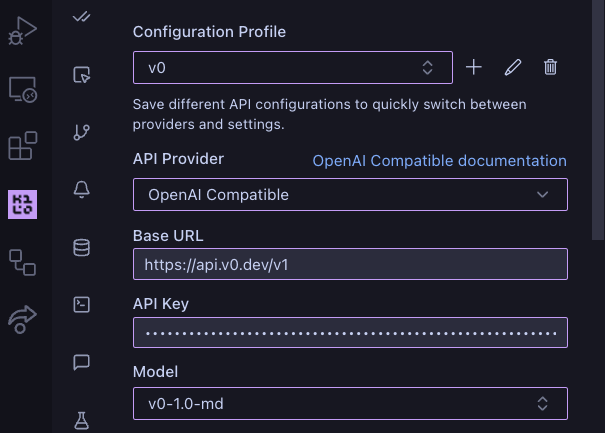Click the highlighted Kilo Code sidebar icon

point(22,204)
